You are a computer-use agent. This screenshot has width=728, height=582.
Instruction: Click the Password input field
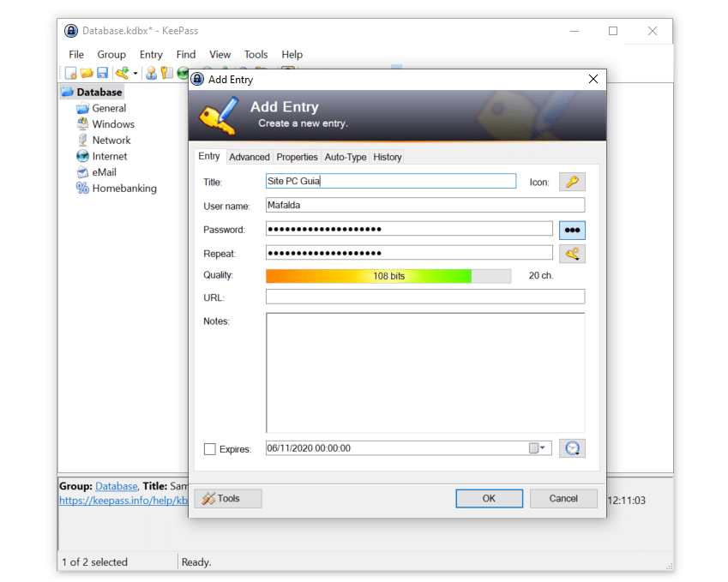410,229
